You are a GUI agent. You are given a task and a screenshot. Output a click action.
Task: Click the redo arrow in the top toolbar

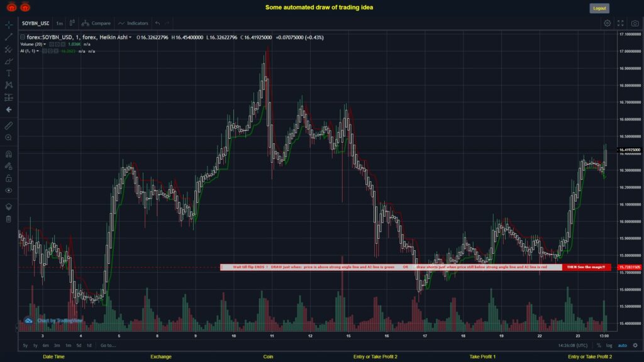pyautogui.click(x=167, y=23)
